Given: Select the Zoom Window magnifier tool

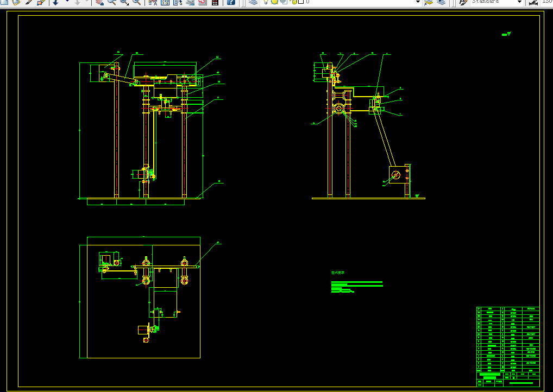Looking at the screenshot, I should (124, 2).
